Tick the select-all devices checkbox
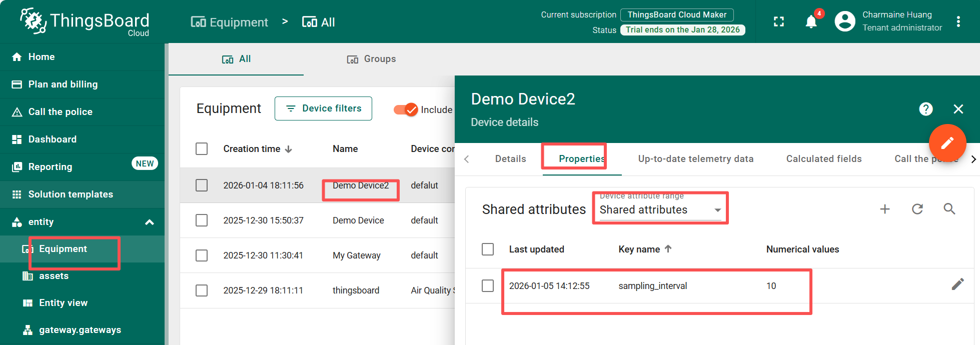 tap(202, 149)
